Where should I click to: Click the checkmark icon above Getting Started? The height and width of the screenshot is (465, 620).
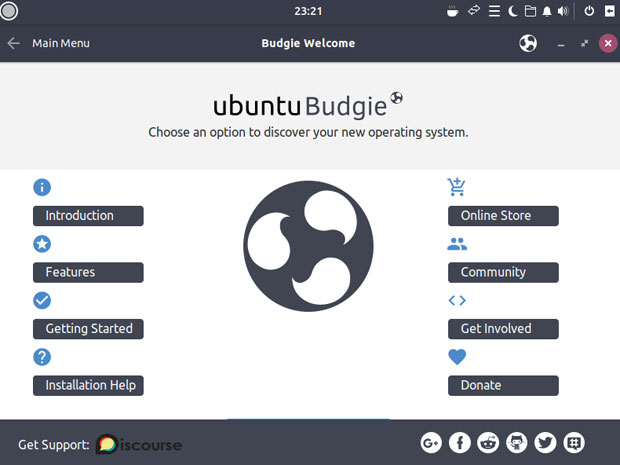42,301
